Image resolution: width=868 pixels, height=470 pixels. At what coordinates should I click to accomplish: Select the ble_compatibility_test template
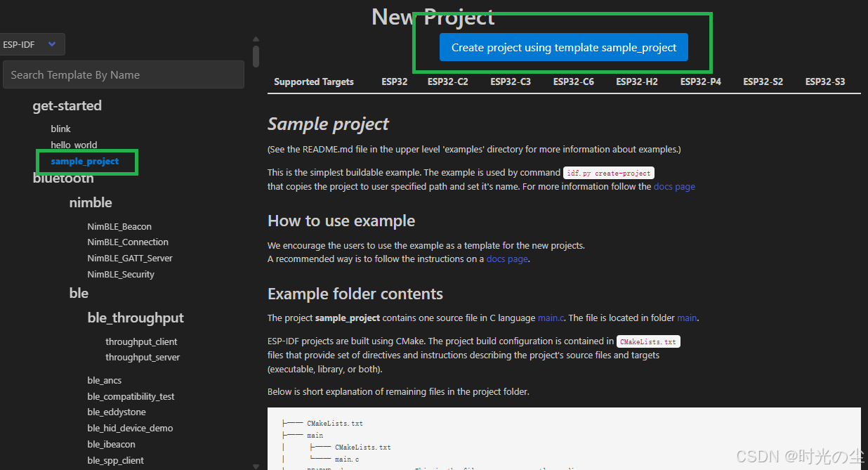pos(131,396)
